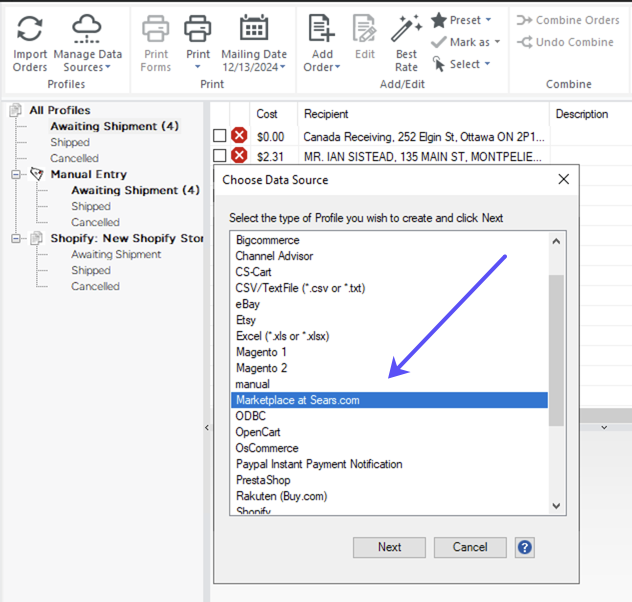632x602 pixels.
Task: Select OsCommerce data source
Action: tap(389, 448)
